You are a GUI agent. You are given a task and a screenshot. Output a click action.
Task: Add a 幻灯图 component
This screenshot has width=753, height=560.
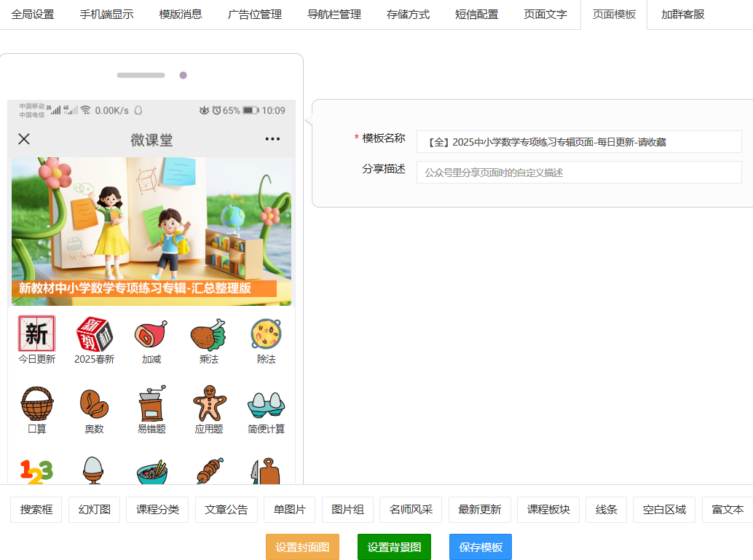click(x=95, y=510)
